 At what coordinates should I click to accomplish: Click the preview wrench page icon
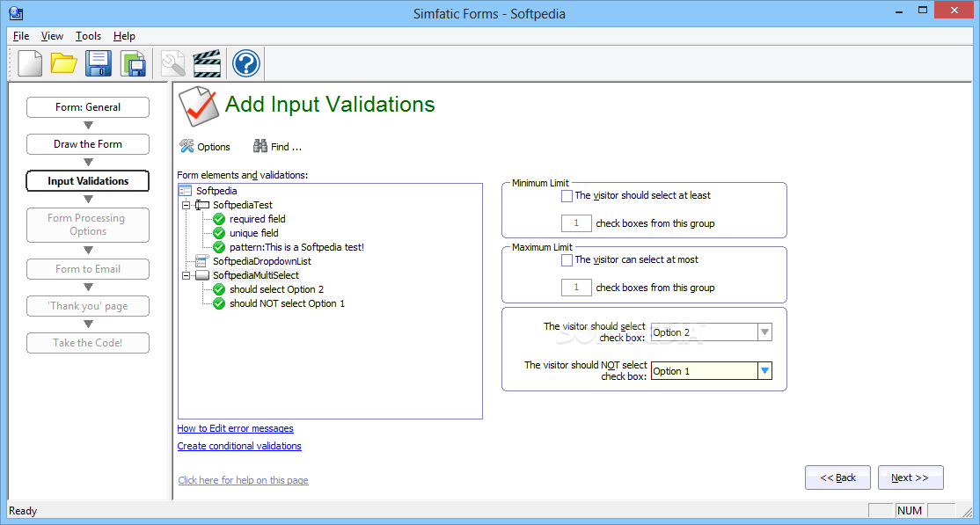(173, 63)
